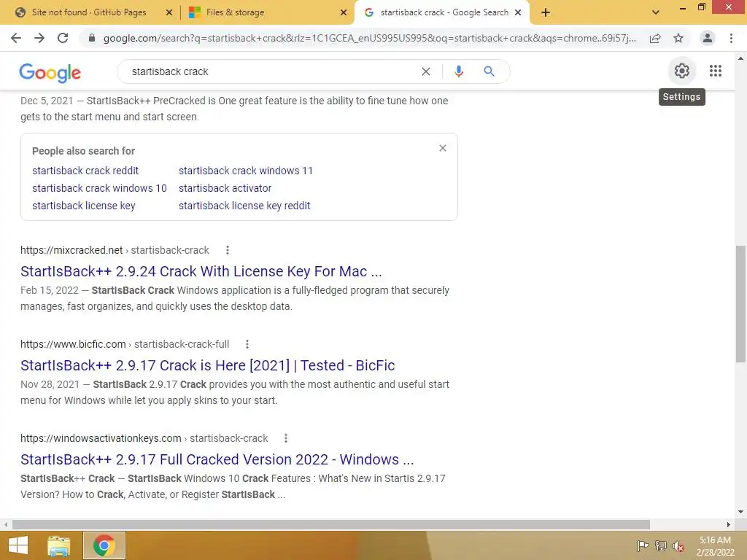The height and width of the screenshot is (560, 747).
Task: Click the scroll right arrow
Action: click(729, 524)
